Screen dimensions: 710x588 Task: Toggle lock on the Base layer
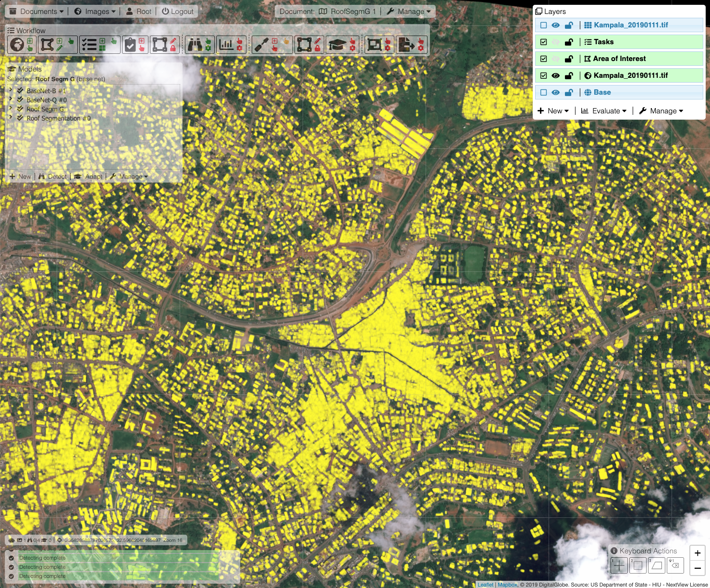click(x=569, y=92)
